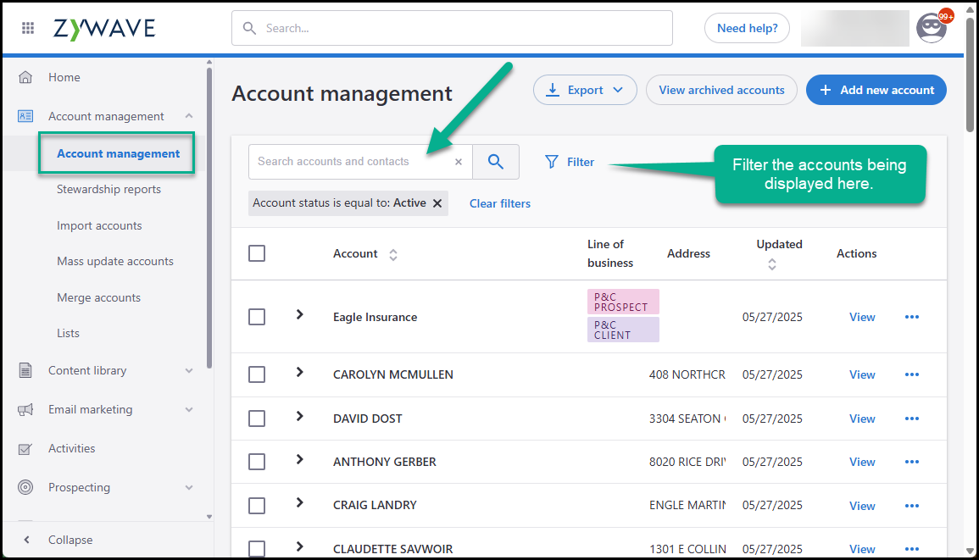Image resolution: width=979 pixels, height=560 pixels.
Task: Select all accounts with header checkbox
Action: (x=257, y=253)
